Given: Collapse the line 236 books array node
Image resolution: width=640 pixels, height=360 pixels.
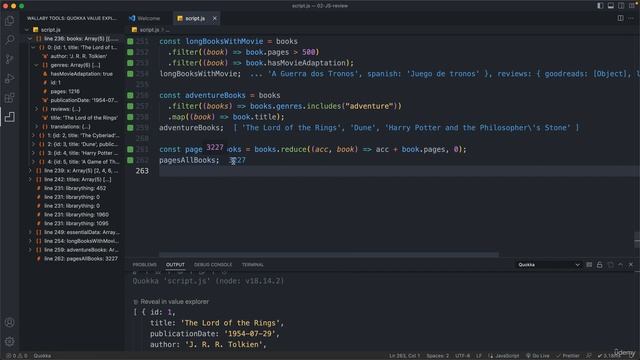Looking at the screenshot, I should pyautogui.click(x=30, y=39).
